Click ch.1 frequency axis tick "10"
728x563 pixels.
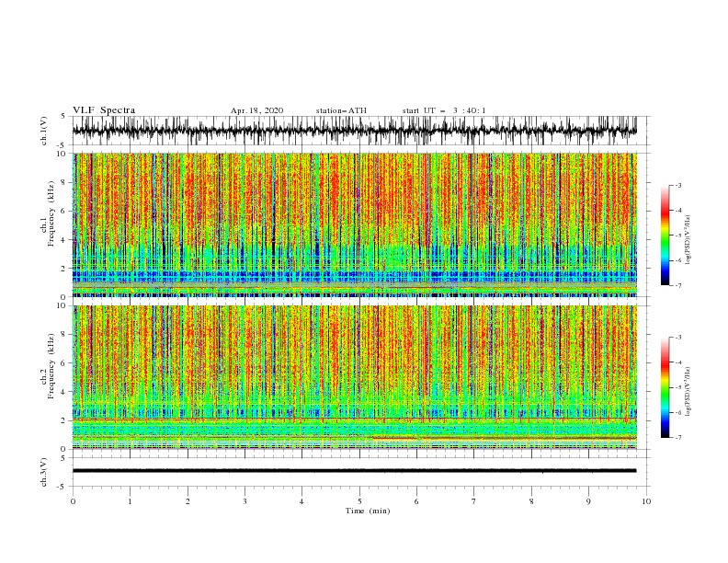click(62, 154)
